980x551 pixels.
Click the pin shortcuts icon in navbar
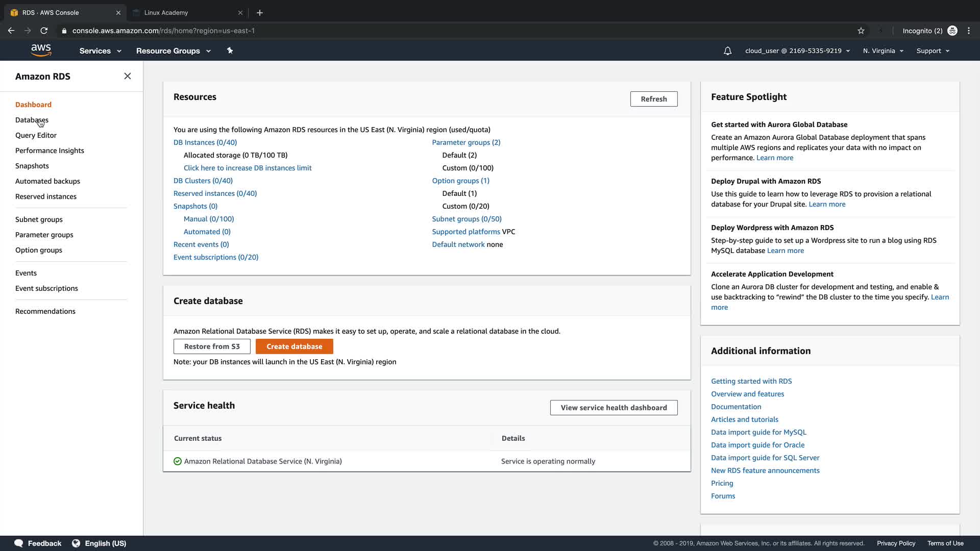230,51
